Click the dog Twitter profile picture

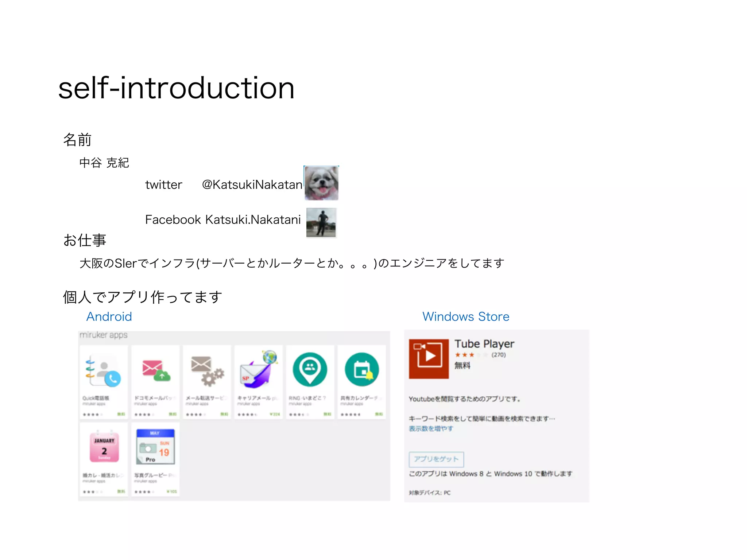click(x=321, y=183)
